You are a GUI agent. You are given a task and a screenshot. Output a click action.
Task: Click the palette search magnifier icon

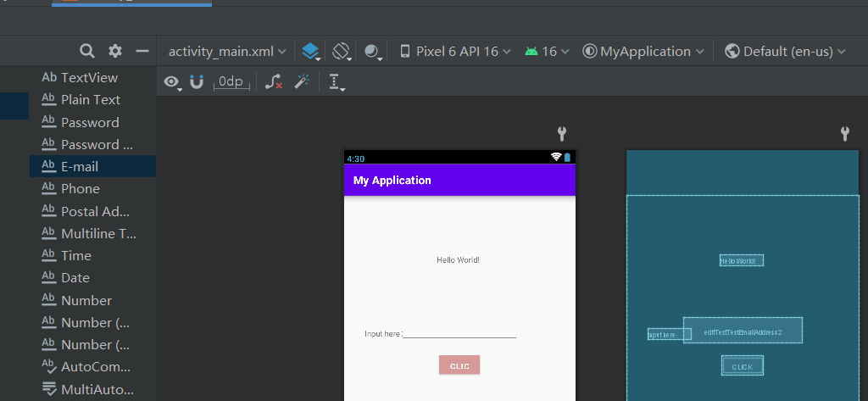(87, 51)
